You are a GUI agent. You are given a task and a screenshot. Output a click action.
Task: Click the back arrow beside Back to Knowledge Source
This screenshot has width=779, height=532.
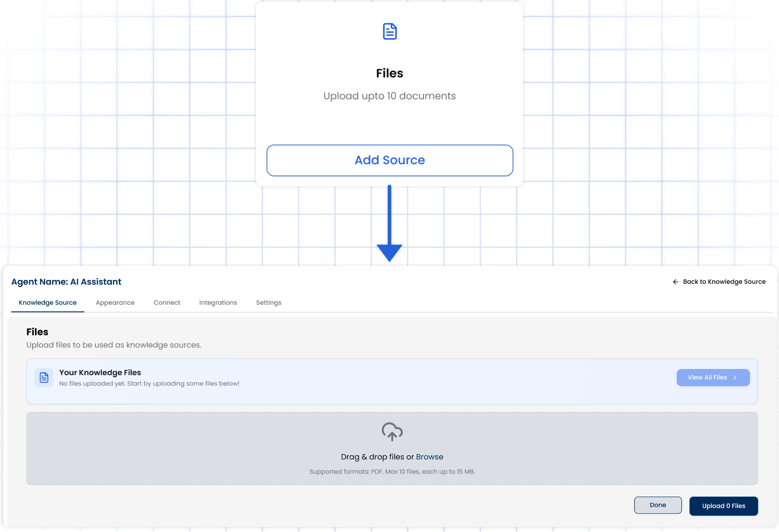(676, 281)
